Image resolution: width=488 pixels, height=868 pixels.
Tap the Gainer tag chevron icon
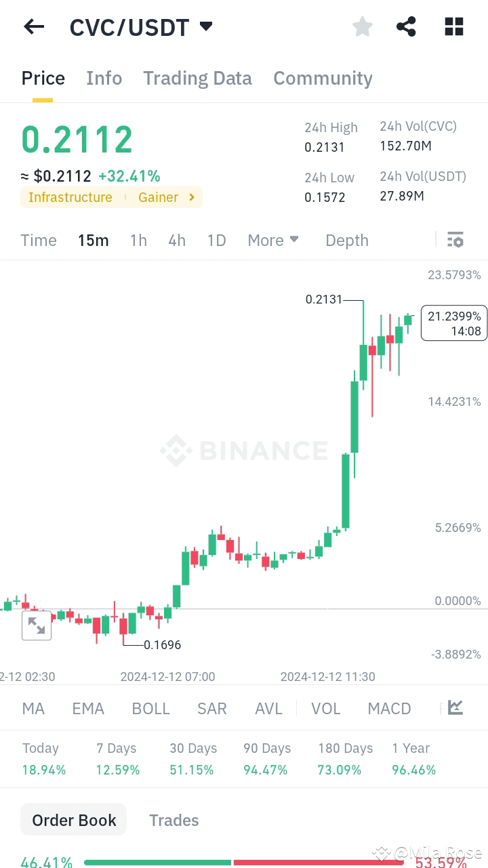pyautogui.click(x=190, y=197)
